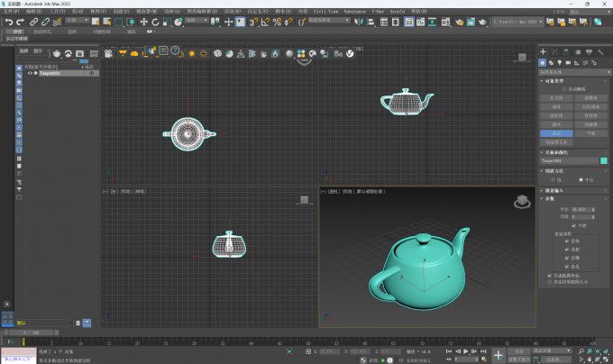The height and width of the screenshot is (364, 613).
Task: Click the 圆柱体 object type button
Action: [x=556, y=116]
